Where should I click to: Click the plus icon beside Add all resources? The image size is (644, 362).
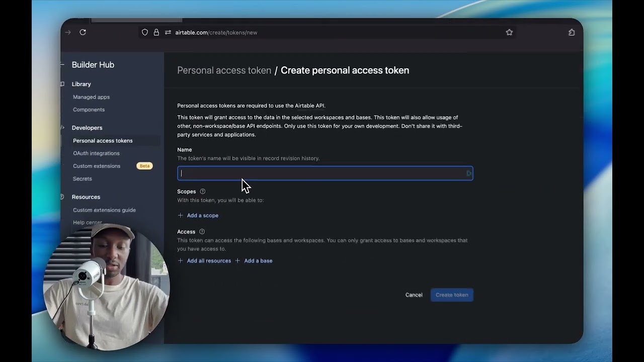pyautogui.click(x=181, y=260)
